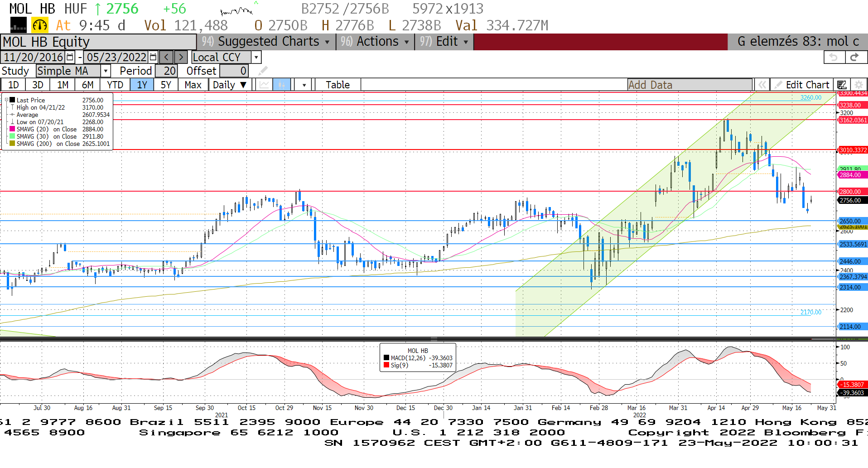Click the G elemzés 83: mol c title
The image size is (868, 468).
pos(798,41)
